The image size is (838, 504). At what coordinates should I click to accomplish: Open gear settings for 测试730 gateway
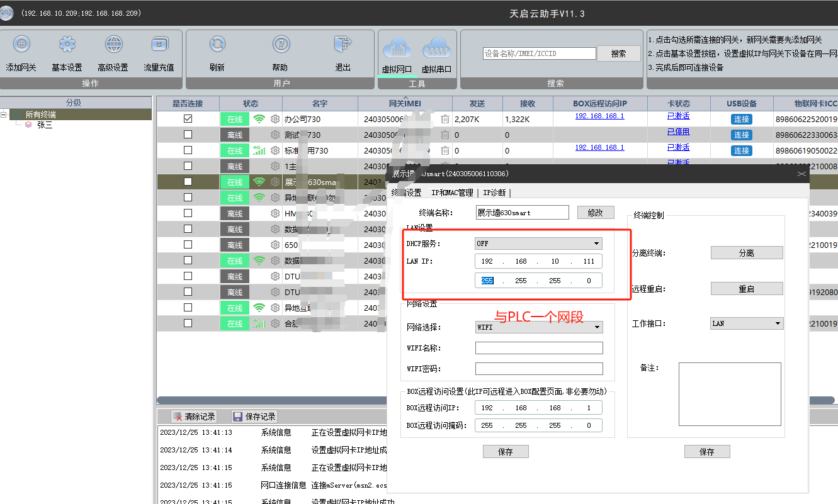pos(275,135)
